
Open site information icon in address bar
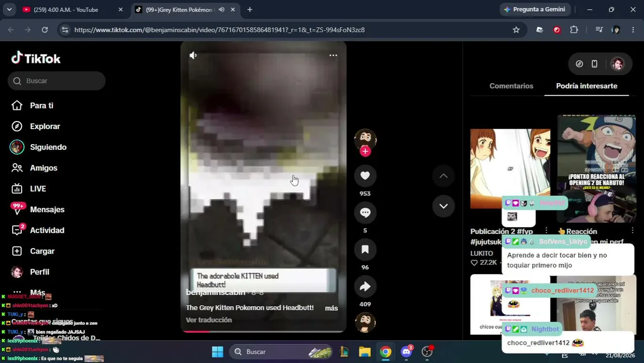[65, 30]
